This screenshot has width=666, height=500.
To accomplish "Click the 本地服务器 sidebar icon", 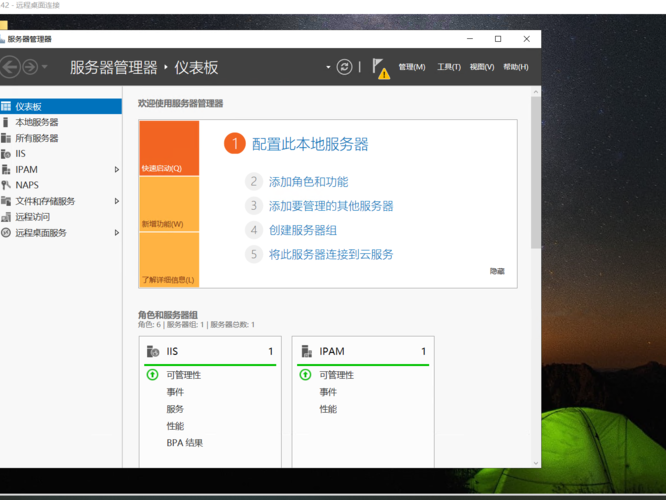I will click(6, 122).
